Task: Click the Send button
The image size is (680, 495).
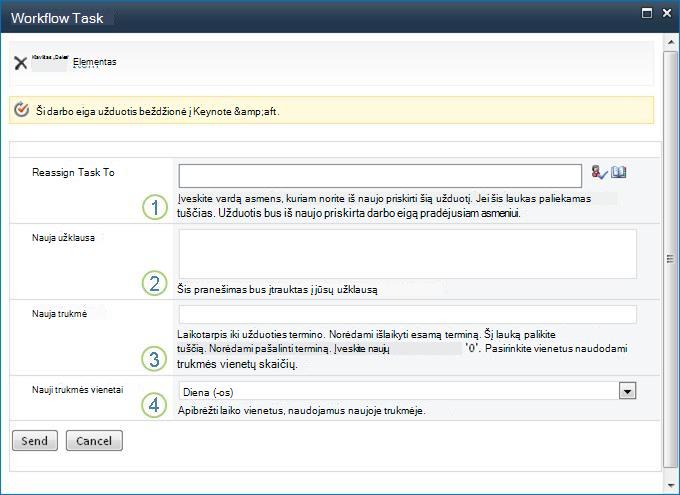Action: (x=35, y=441)
